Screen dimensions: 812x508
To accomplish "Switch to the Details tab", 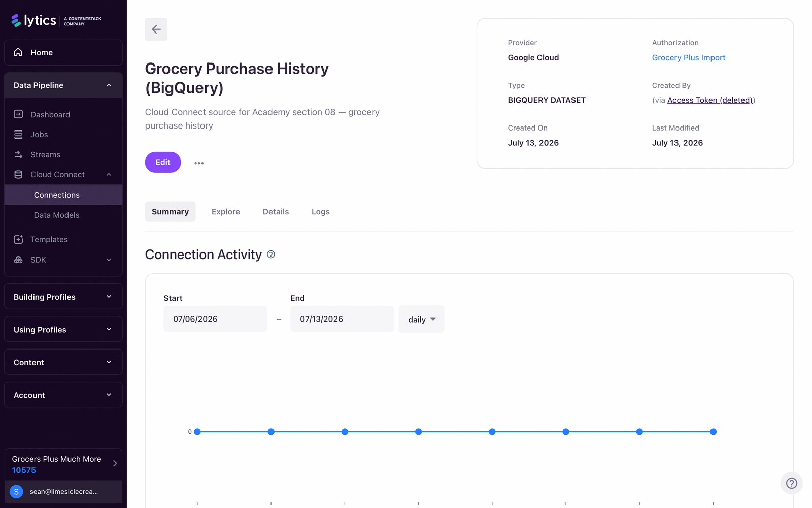I will coord(276,212).
